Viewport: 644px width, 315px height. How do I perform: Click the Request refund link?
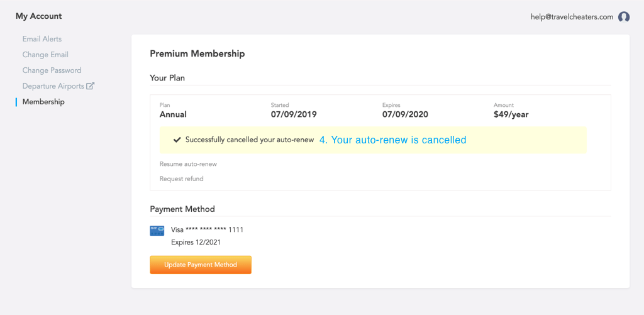[182, 179]
